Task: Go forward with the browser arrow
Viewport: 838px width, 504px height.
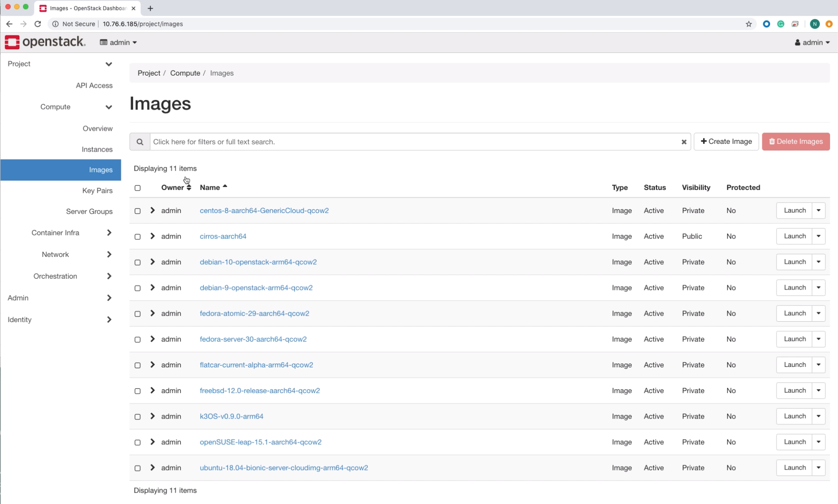Action: pyautogui.click(x=24, y=24)
